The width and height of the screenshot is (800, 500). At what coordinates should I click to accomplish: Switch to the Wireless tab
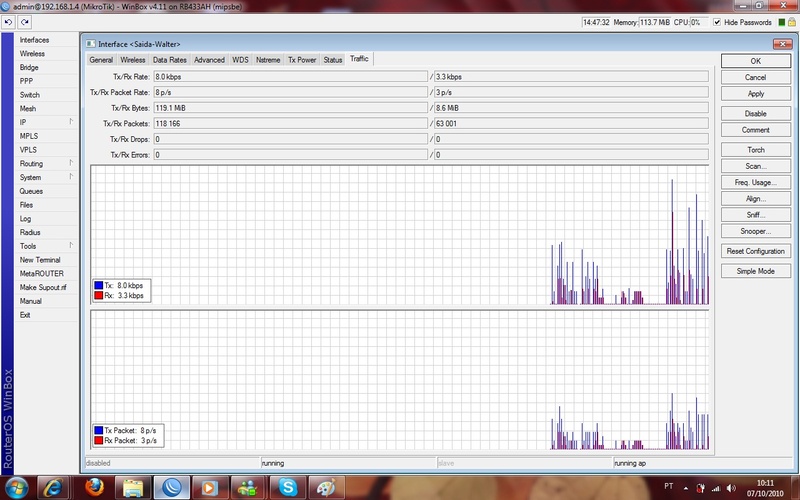(x=133, y=60)
